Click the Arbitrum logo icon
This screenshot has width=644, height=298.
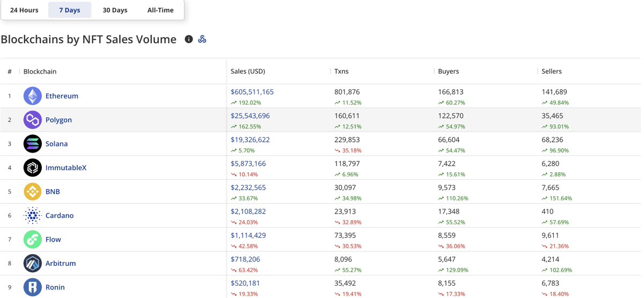33,263
